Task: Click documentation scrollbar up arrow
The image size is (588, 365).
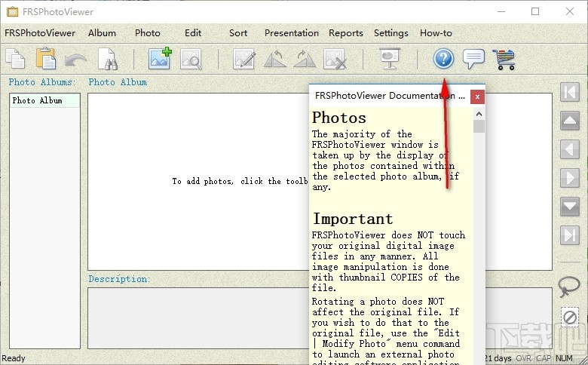Action: (479, 114)
